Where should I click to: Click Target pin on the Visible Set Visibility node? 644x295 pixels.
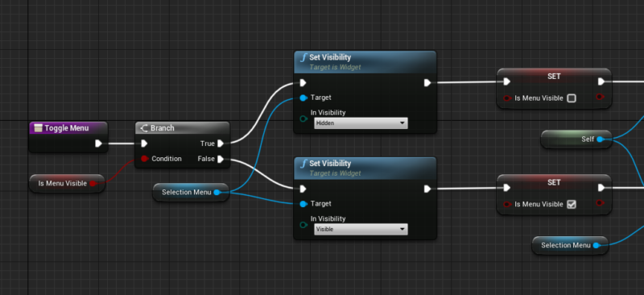click(x=303, y=204)
